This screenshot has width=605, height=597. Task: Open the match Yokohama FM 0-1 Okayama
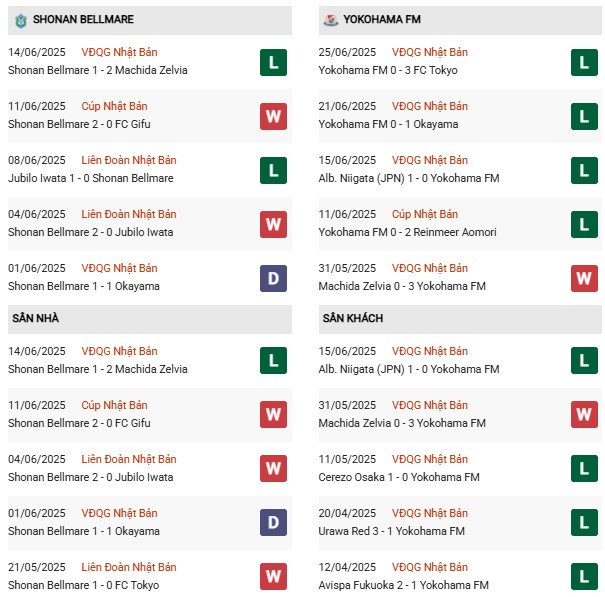coord(388,124)
